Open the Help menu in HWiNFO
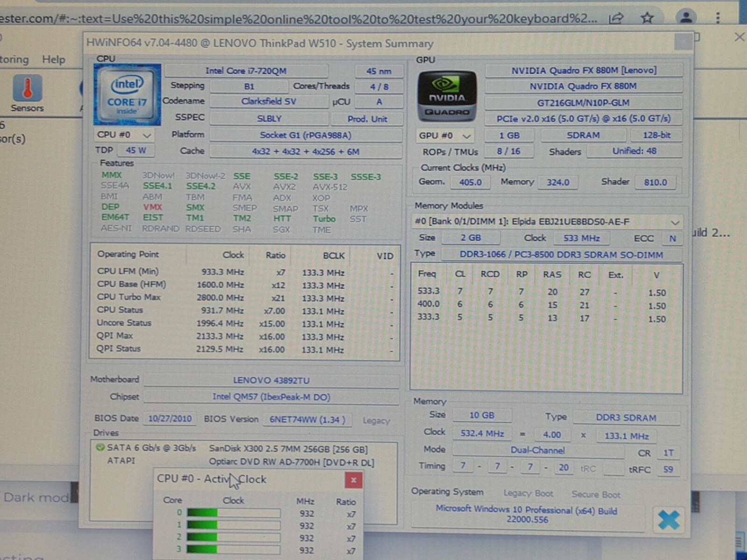Screen dimensions: 747x560 54,59
